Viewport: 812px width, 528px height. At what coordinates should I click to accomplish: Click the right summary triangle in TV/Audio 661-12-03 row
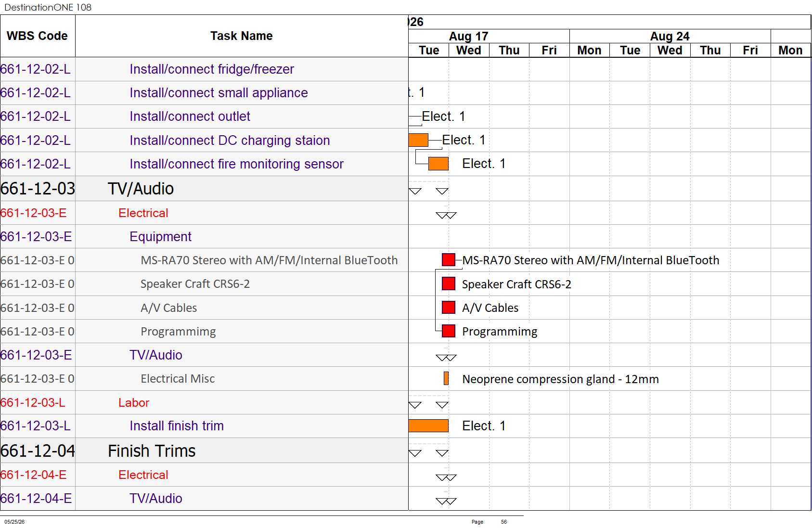pyautogui.click(x=442, y=191)
